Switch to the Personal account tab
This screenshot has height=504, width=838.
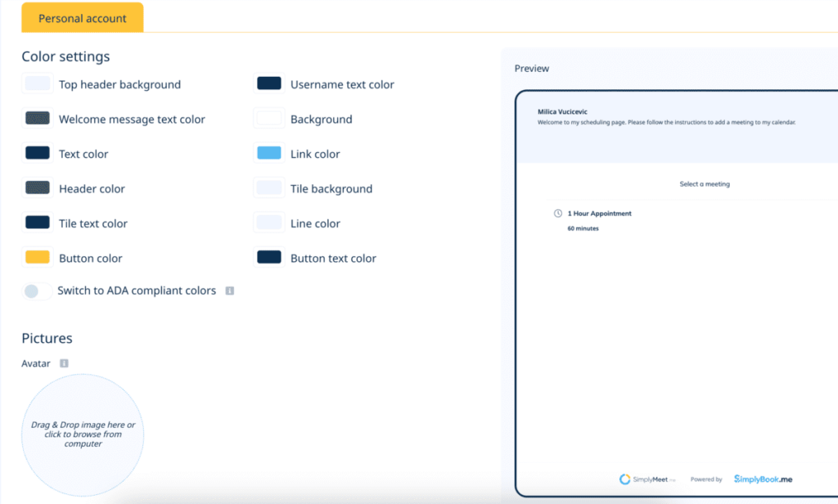82,17
